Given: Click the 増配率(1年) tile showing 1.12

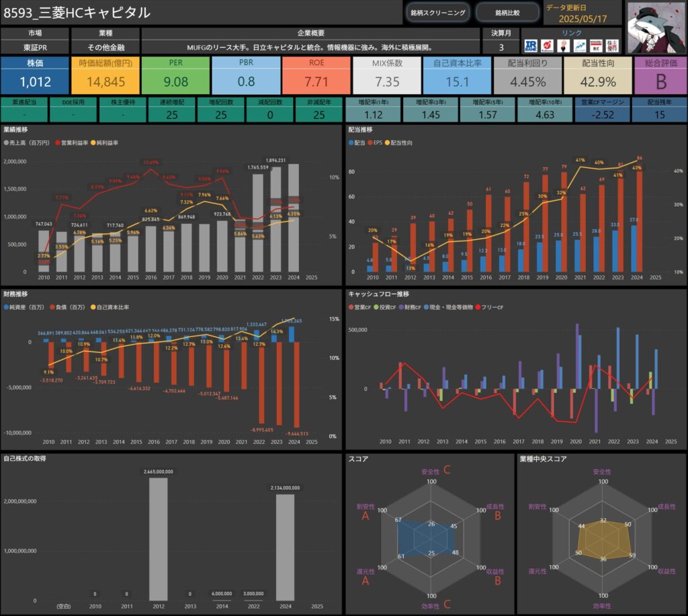Looking at the screenshot, I should point(373,109).
